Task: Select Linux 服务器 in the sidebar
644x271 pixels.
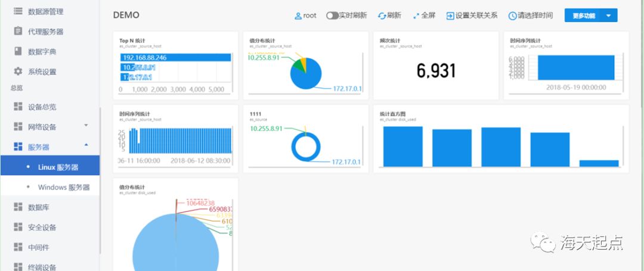Action: (x=49, y=166)
